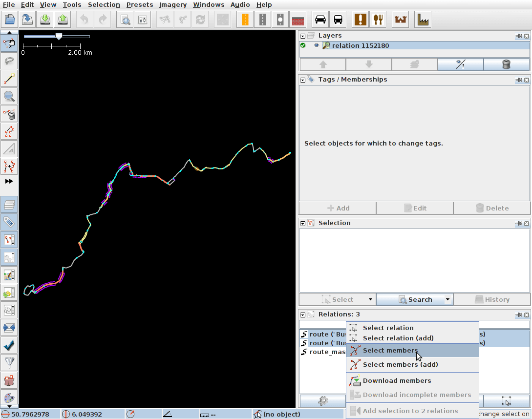Open the Presets menu
The image size is (532, 419).
click(139, 5)
